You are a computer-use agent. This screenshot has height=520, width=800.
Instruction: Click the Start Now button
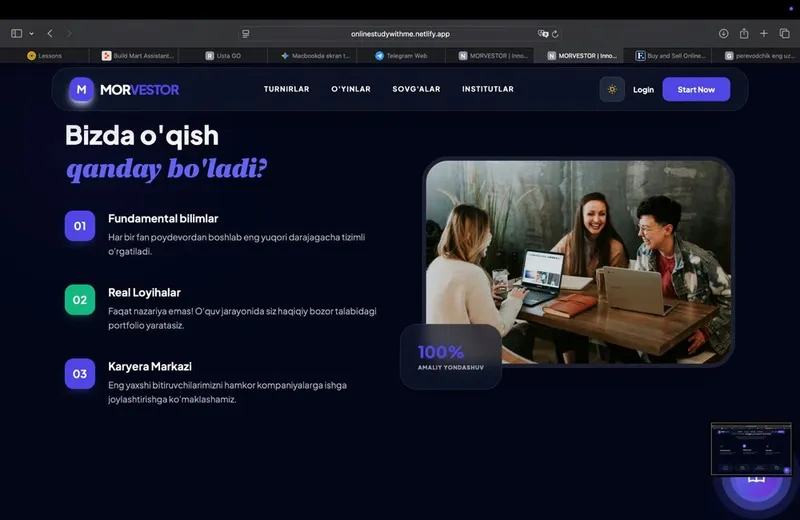(x=696, y=89)
